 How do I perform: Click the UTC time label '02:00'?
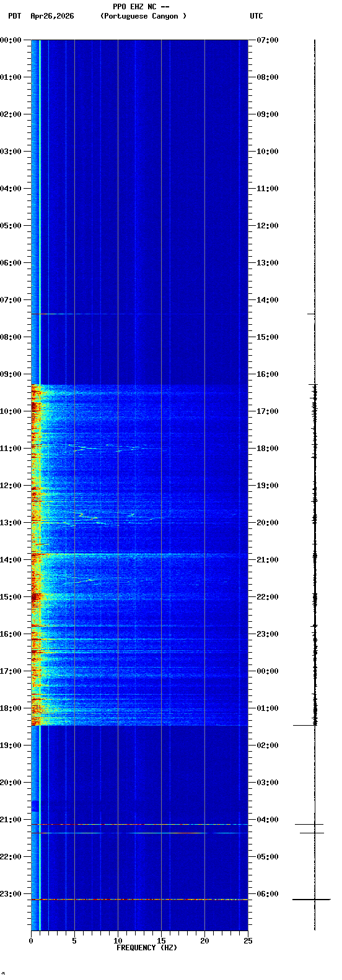point(268,746)
